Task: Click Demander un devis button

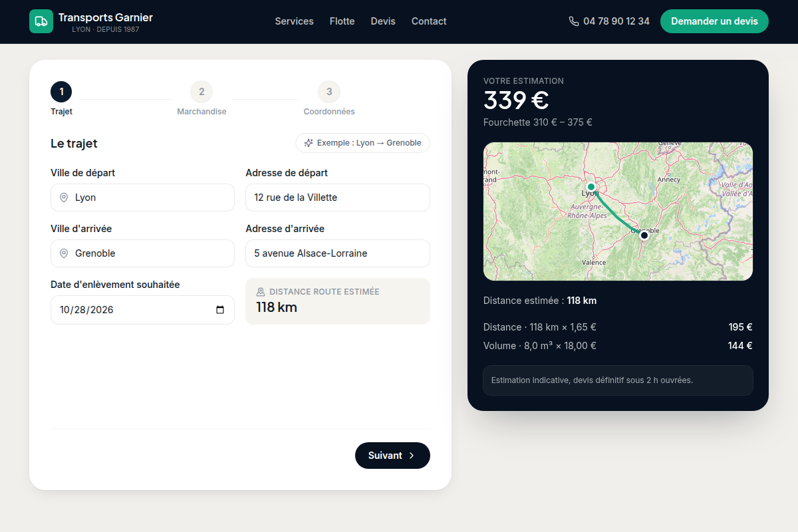Action: point(714,21)
